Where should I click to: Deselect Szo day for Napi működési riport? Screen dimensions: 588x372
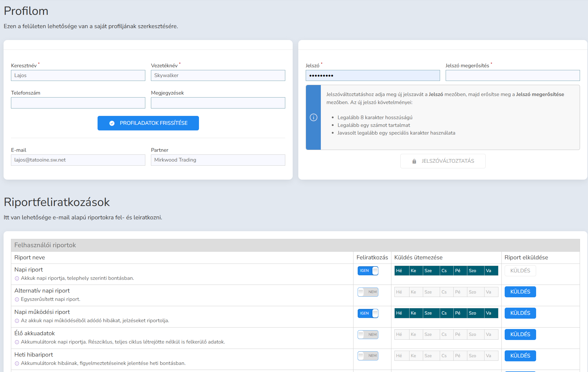(x=475, y=313)
